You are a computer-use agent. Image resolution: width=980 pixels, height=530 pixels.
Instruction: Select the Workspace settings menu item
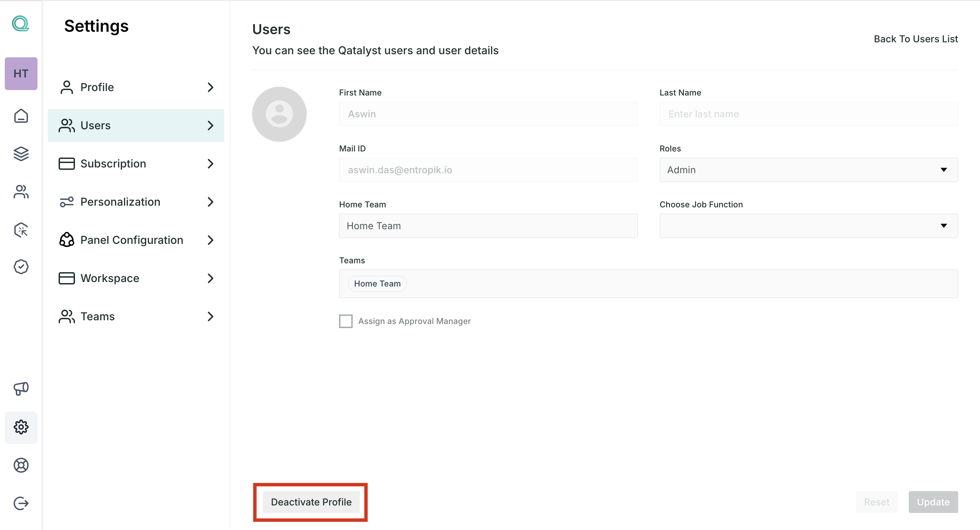click(x=136, y=278)
